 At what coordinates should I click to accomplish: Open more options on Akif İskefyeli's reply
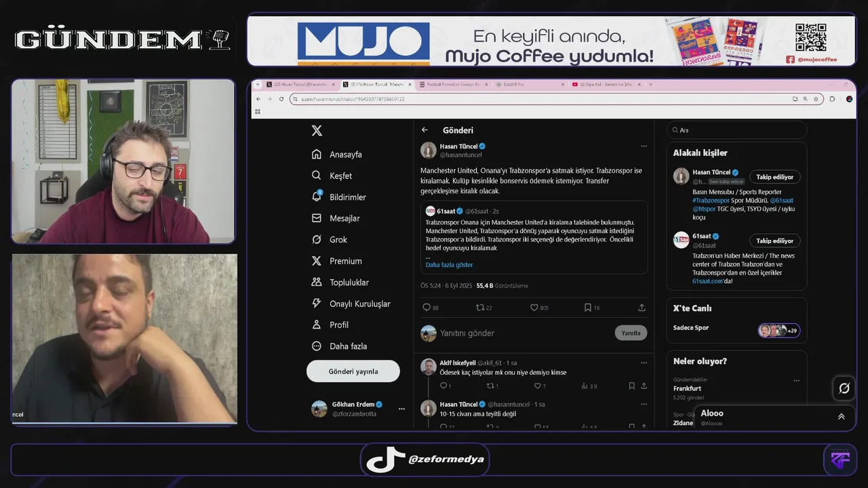pos(644,363)
